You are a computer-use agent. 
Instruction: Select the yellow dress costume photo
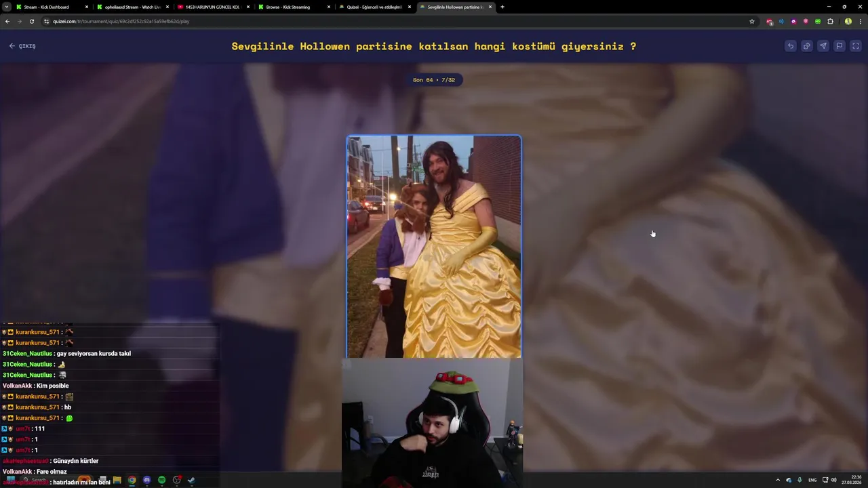tap(434, 247)
